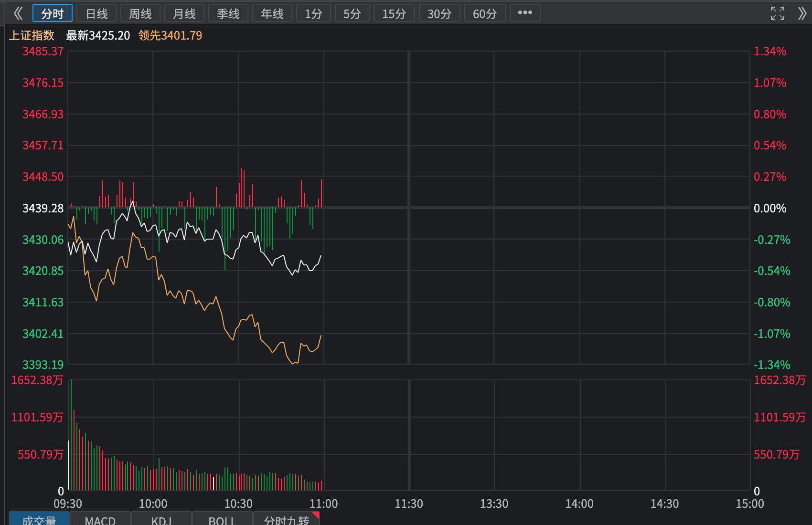Select the 年线 yearly chart
812x525 pixels.
272,13
